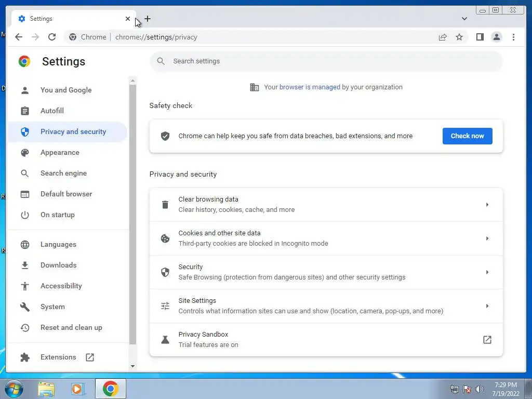This screenshot has width=532, height=399.
Task: Open Chrome's three-dot menu
Action: pos(513,37)
